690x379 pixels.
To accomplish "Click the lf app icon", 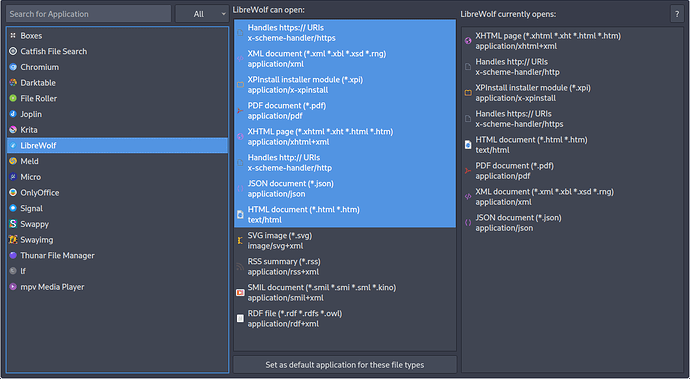I will tap(13, 271).
